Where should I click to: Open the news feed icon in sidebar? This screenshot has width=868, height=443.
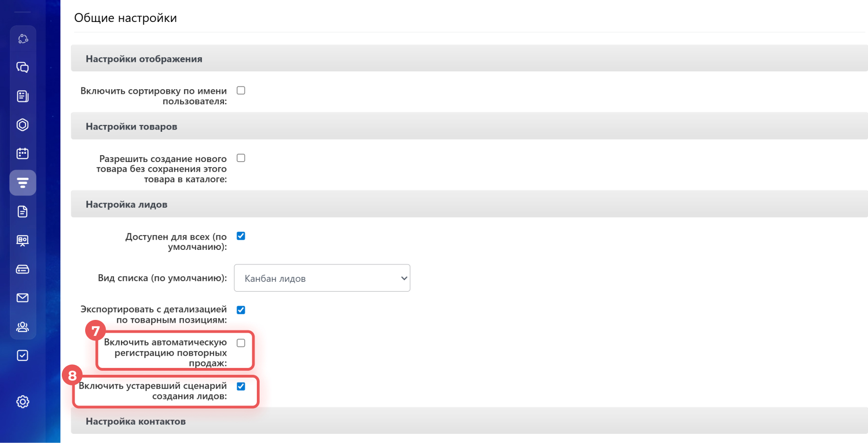(x=22, y=96)
